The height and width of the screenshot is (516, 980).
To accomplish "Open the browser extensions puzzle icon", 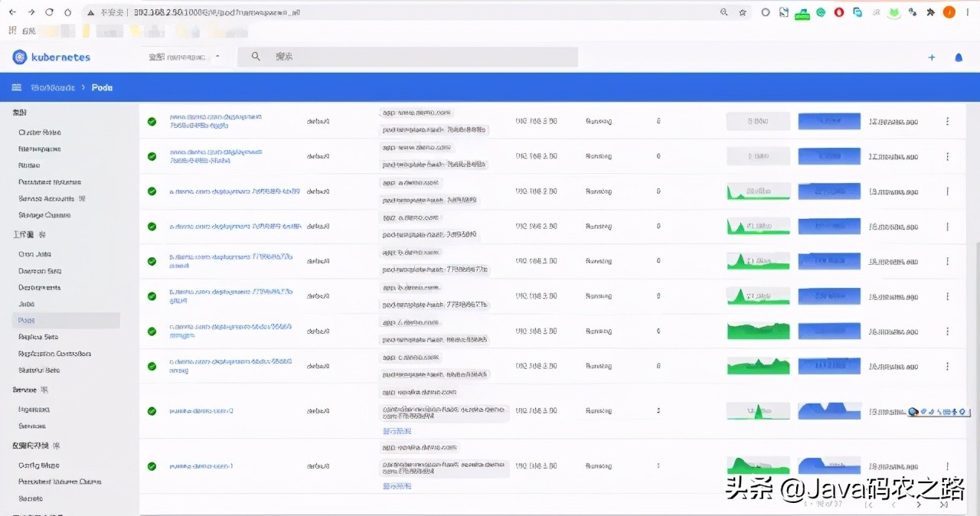I will [931, 12].
